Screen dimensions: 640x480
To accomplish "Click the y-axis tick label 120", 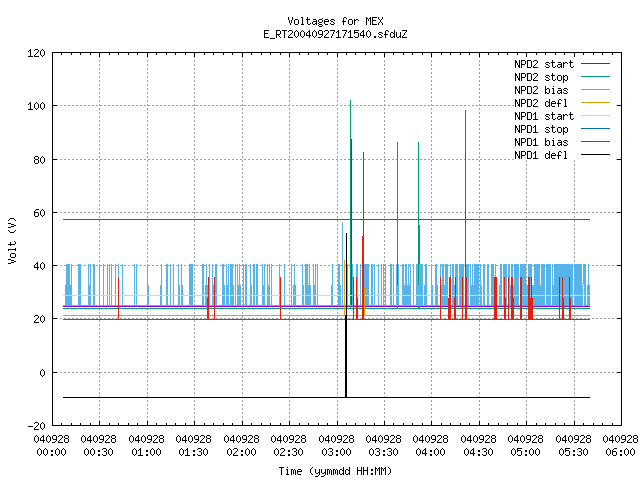I will click(36, 53).
